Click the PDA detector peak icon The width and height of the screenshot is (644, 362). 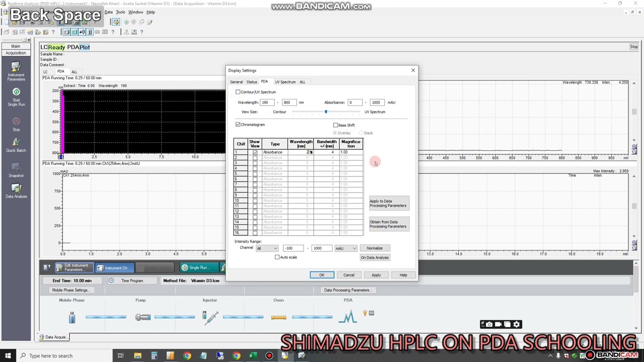coord(348,317)
